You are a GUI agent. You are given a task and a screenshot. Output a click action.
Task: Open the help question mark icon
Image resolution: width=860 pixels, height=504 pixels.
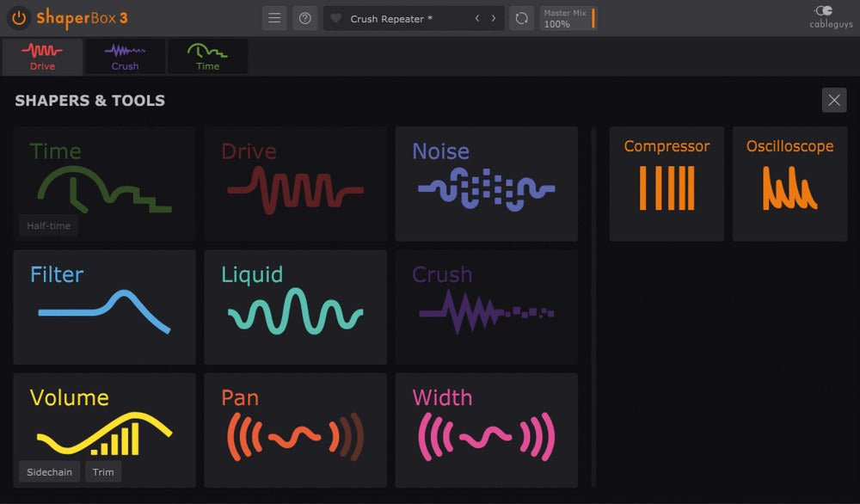[x=304, y=18]
